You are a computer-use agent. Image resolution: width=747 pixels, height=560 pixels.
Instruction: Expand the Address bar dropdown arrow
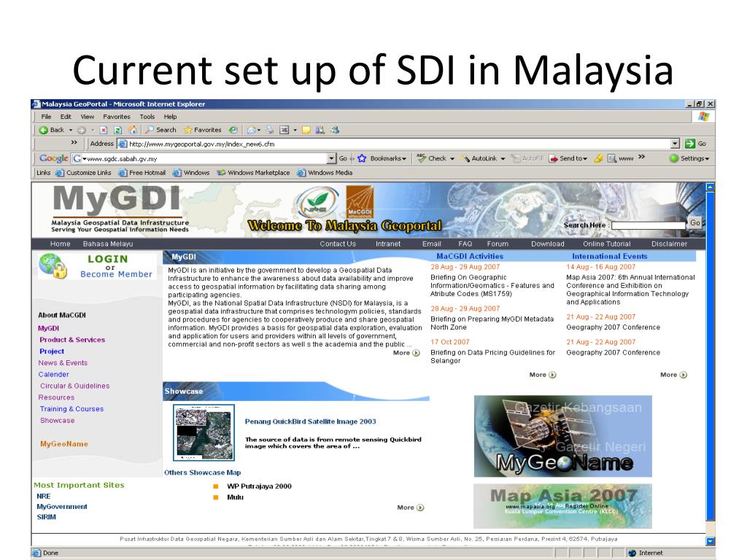[x=675, y=144]
